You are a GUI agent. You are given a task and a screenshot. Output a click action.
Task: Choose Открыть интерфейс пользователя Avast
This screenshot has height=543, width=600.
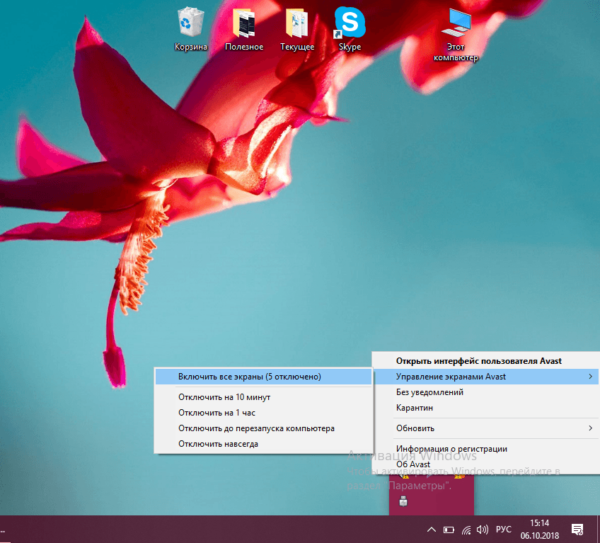(x=486, y=361)
